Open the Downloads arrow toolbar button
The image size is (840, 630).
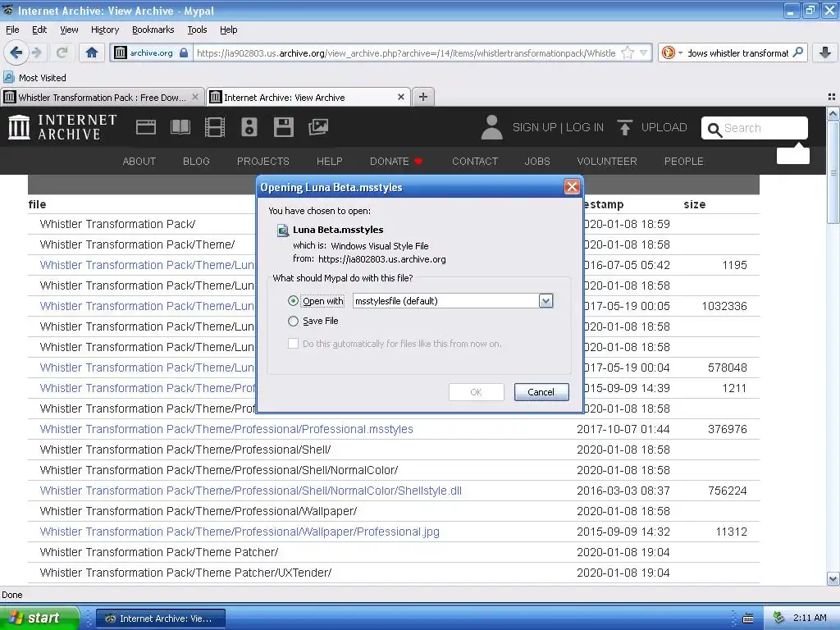pos(825,52)
